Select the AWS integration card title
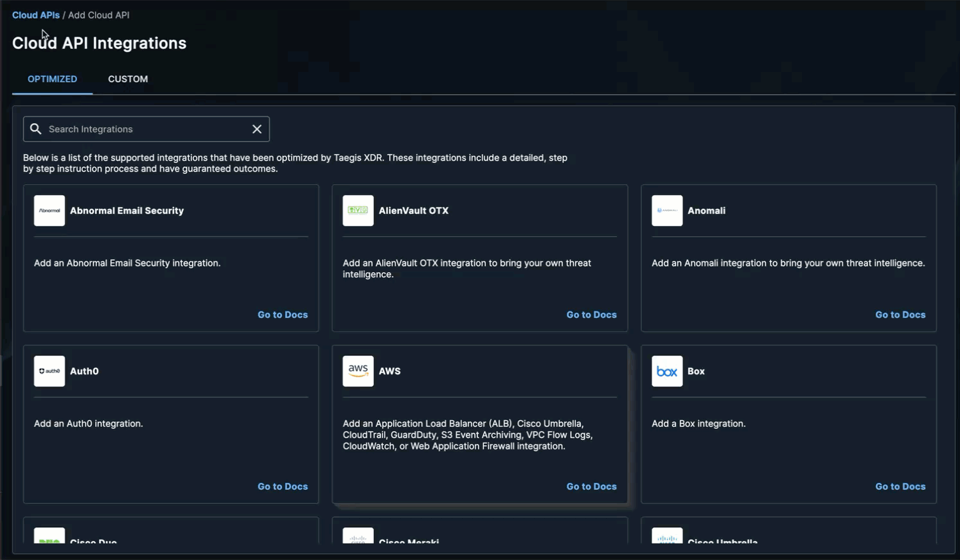The image size is (960, 560). (x=389, y=371)
